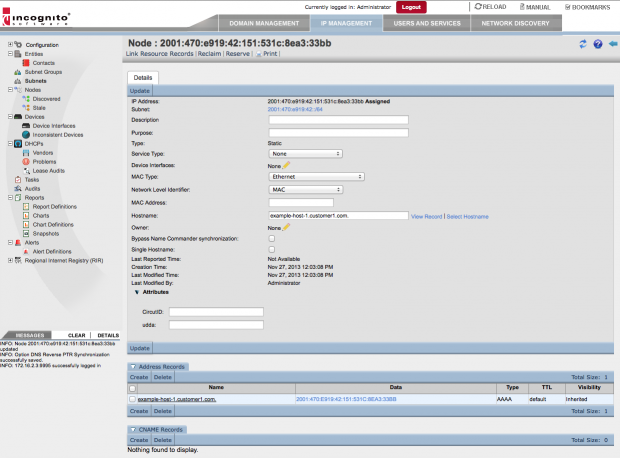Collapse the Nodes tree node
This screenshot has width=620, height=458.
click(x=10, y=90)
